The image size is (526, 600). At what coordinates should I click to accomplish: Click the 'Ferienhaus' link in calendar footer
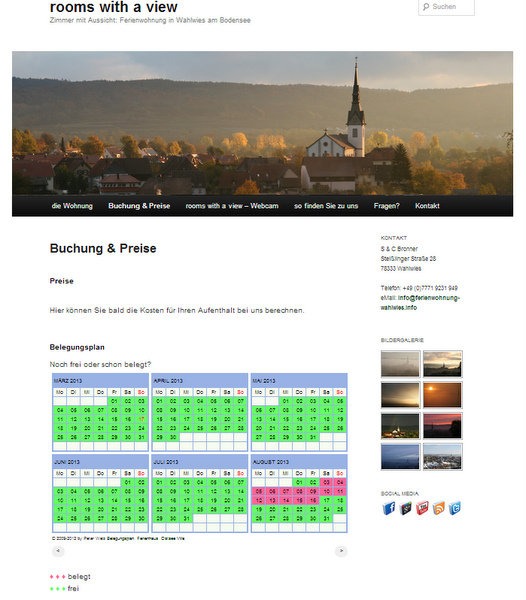click(x=147, y=538)
